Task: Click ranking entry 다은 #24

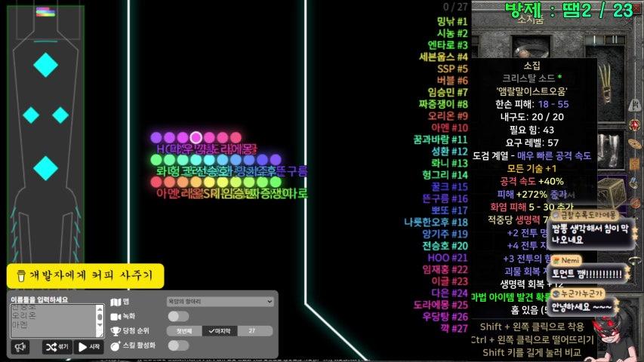Action: pyautogui.click(x=449, y=293)
